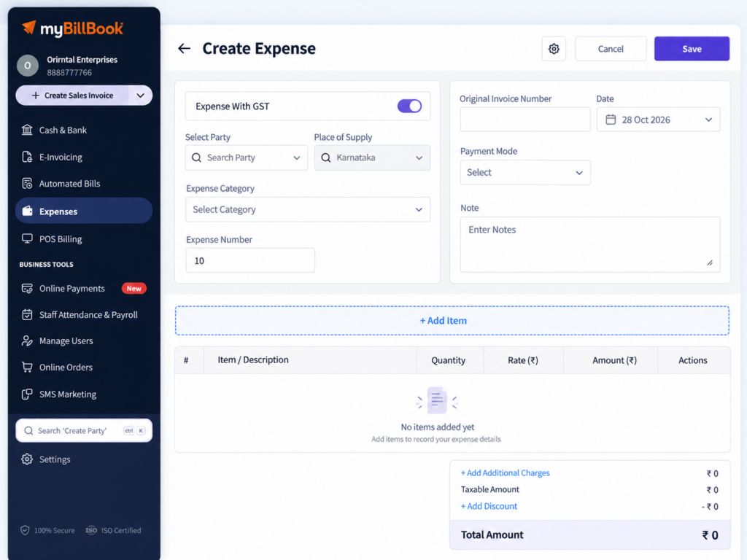Toggle the Expense With GST switch

click(x=409, y=106)
